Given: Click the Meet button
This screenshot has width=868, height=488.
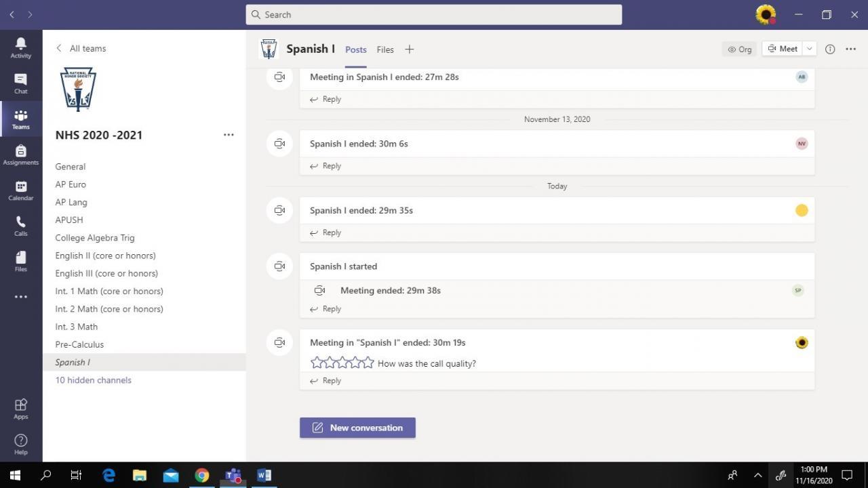Looking at the screenshot, I should [x=783, y=49].
